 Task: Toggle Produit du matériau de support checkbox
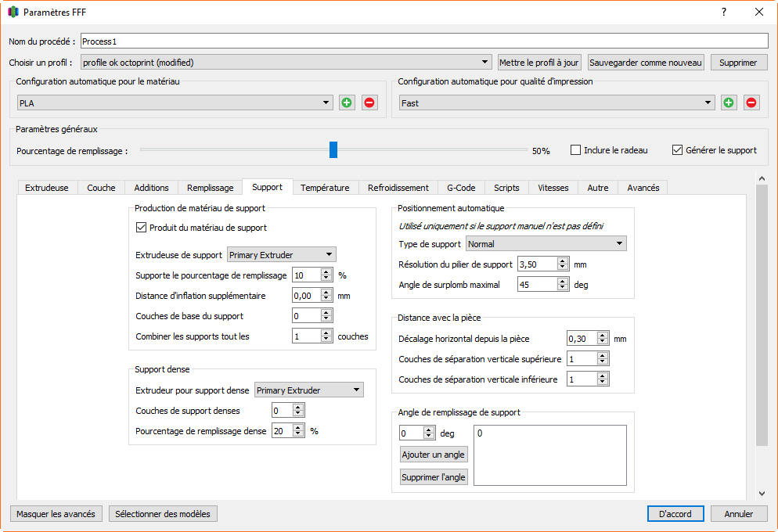(142, 228)
